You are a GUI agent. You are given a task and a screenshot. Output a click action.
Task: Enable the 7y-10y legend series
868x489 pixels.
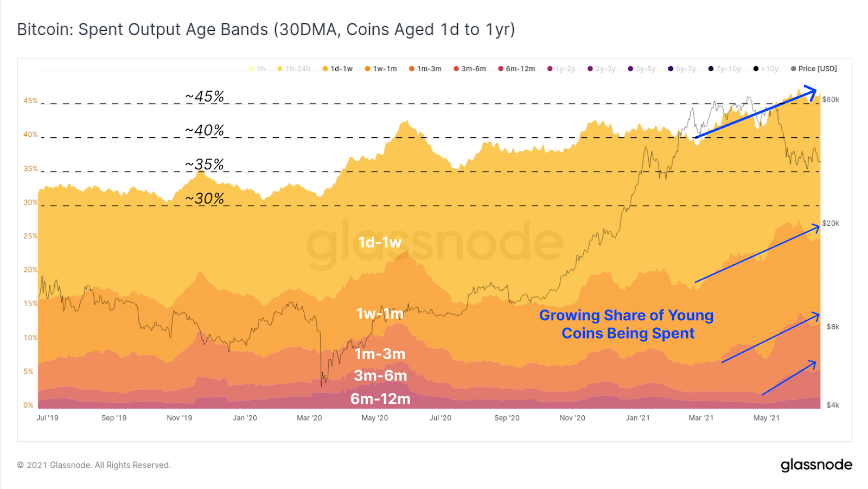[725, 69]
